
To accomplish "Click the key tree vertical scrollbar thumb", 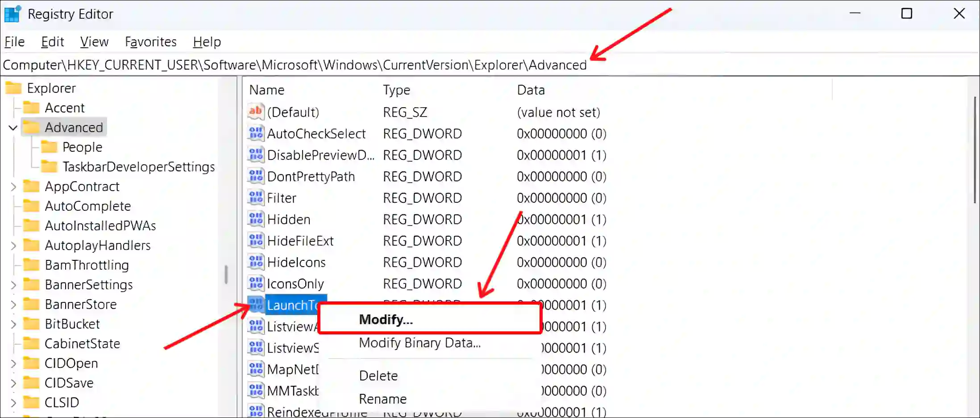I will pos(226,274).
